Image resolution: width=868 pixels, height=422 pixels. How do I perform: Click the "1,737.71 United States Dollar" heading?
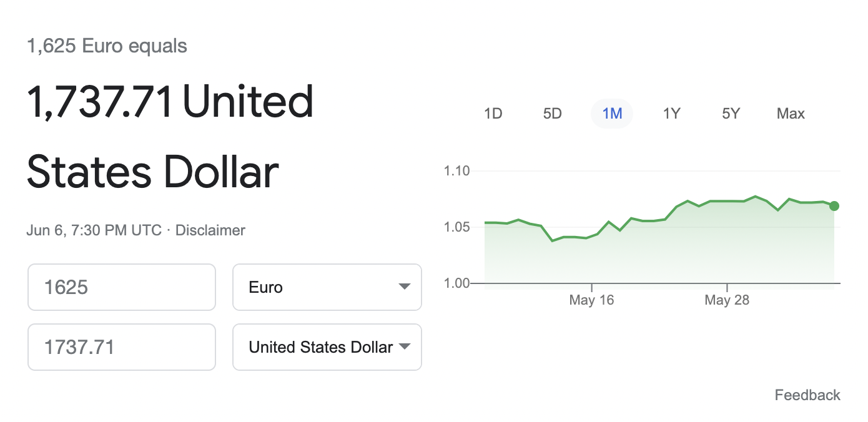(x=170, y=137)
